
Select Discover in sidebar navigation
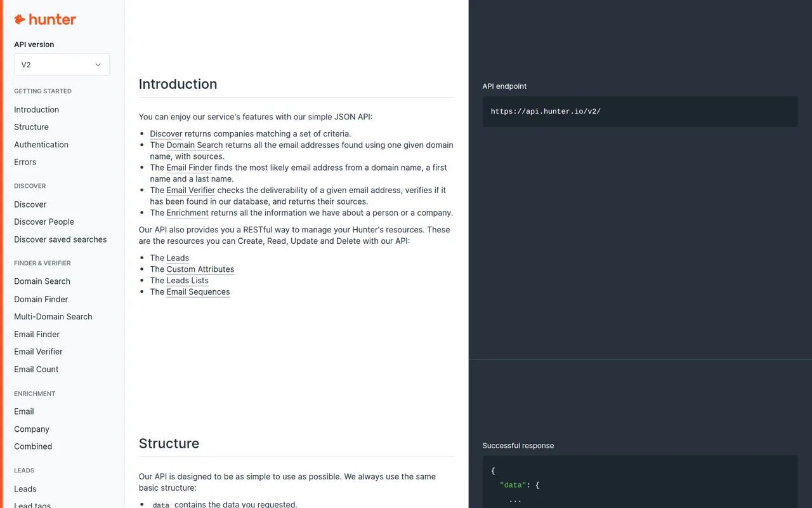click(x=30, y=204)
